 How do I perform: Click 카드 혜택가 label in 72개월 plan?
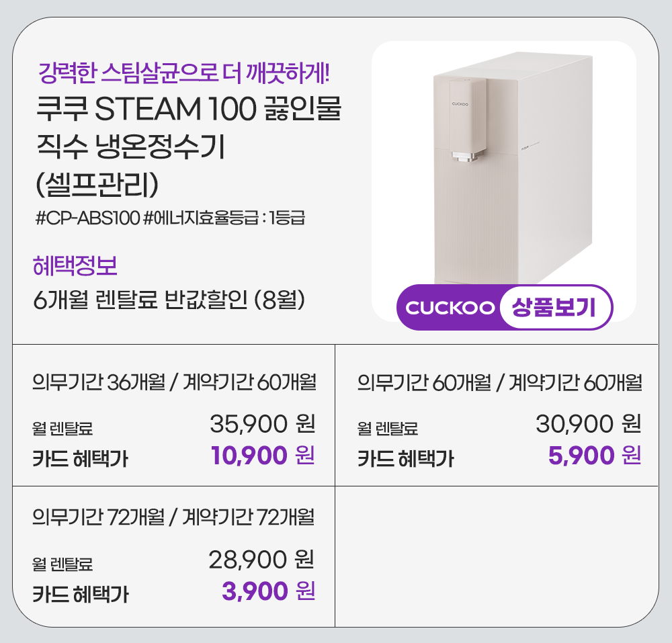point(81,594)
